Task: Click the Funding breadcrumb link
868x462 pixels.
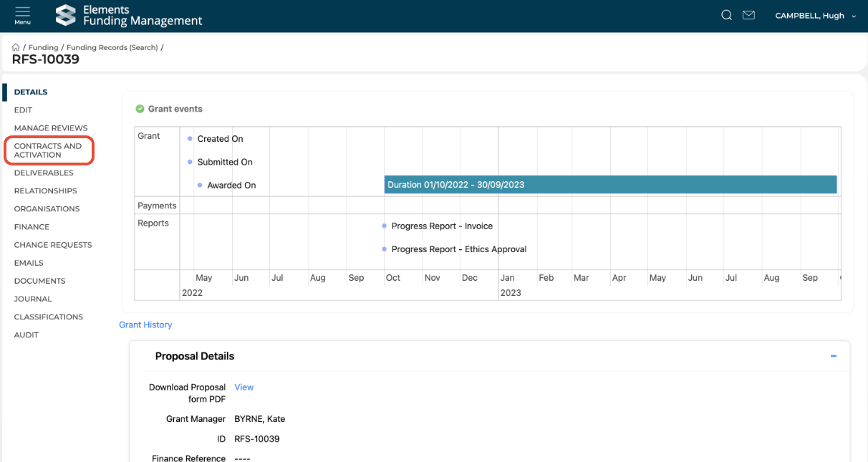Action: click(43, 47)
